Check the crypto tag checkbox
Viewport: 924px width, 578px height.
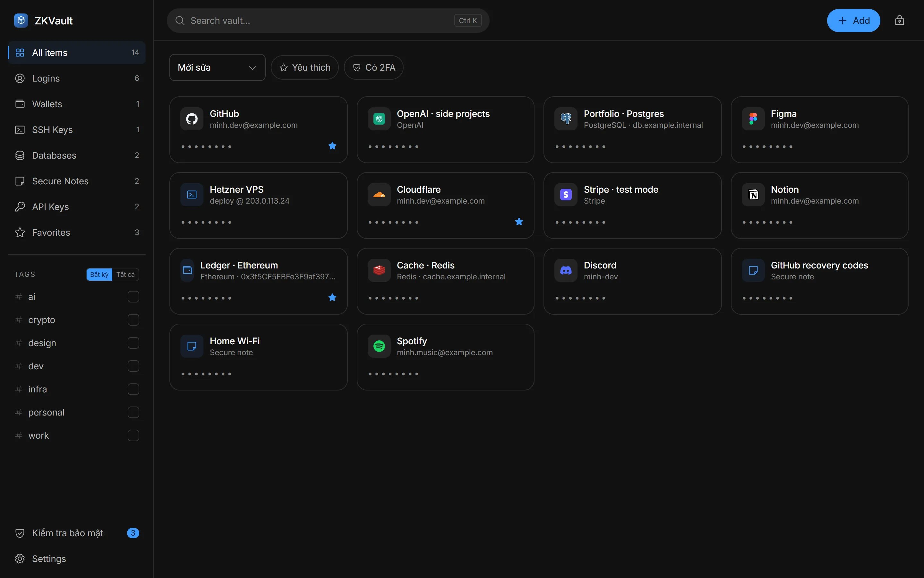click(x=133, y=320)
